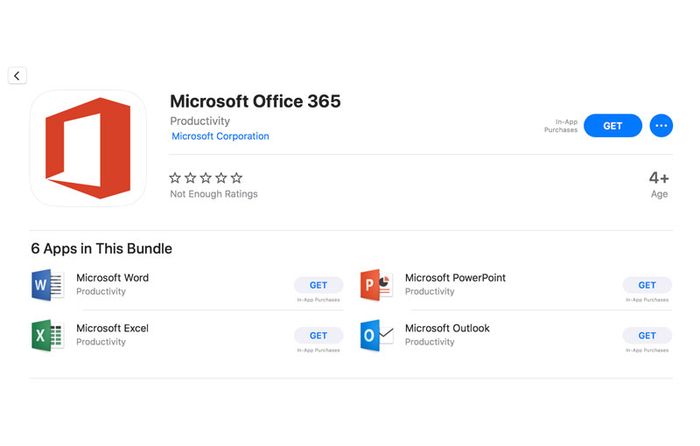700x446 pixels.
Task: Click the Microsoft Excel title text
Action: tap(112, 328)
